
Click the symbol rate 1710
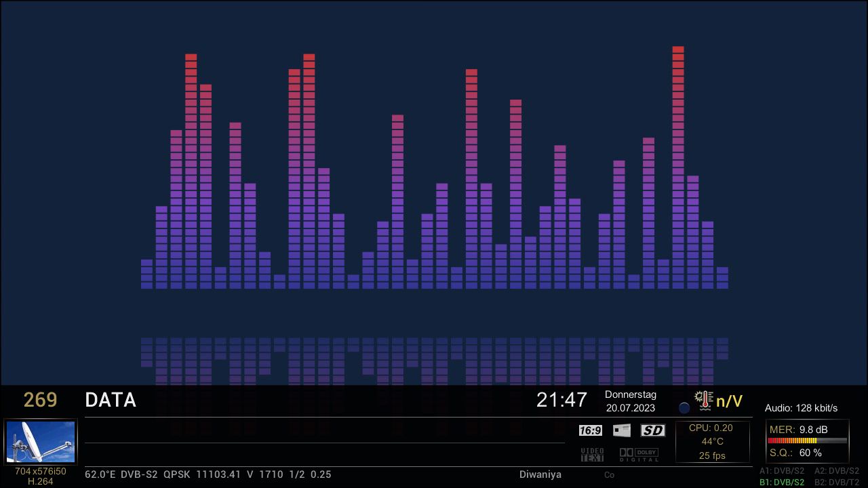coord(271,474)
